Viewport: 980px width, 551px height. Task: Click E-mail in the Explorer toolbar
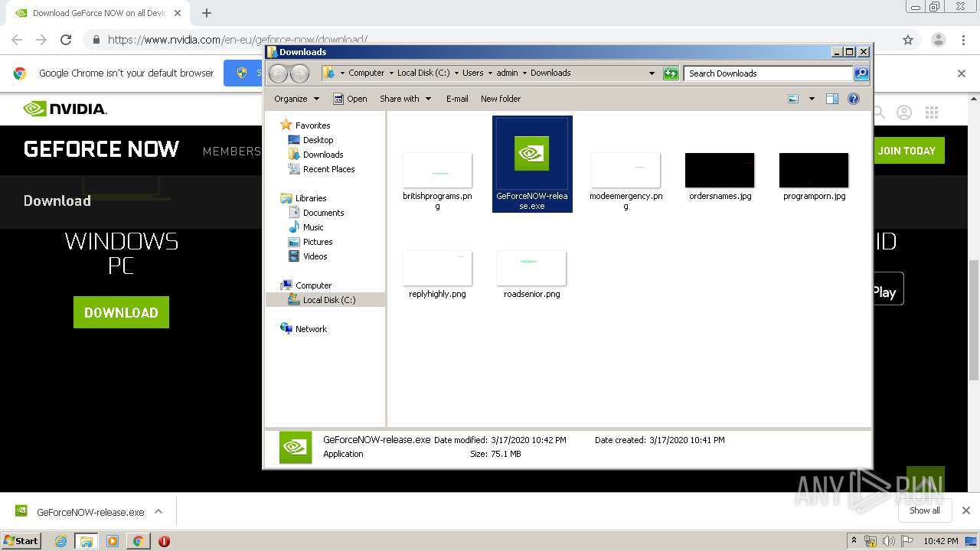457,99
